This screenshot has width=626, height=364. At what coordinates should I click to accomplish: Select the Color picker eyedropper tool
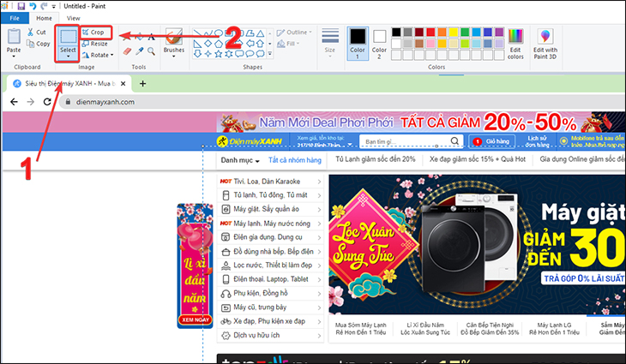[x=139, y=51]
